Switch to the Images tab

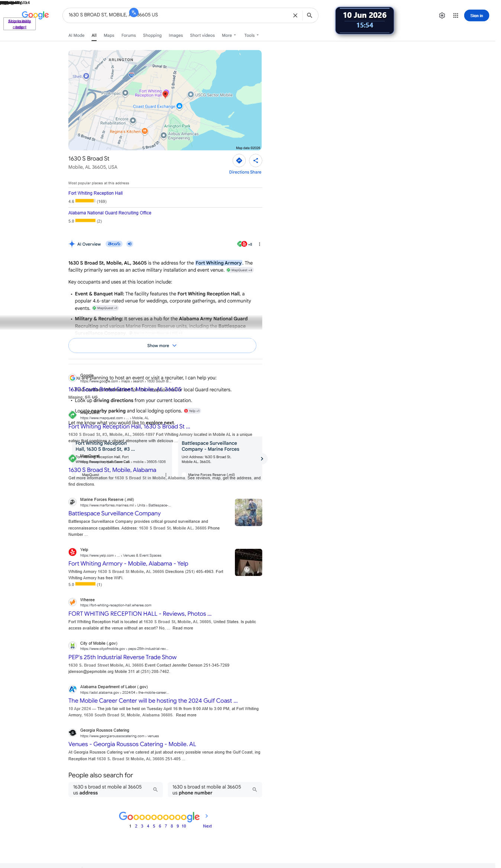click(176, 35)
